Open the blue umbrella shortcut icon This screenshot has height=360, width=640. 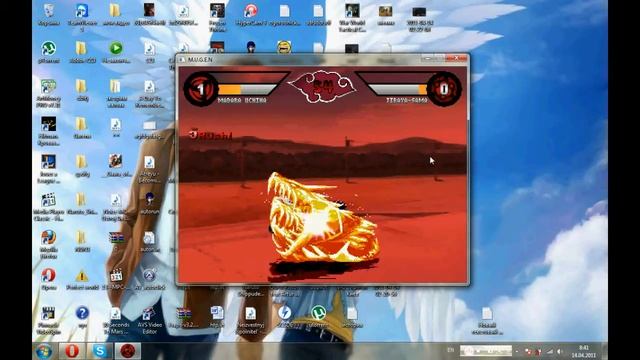(x=82, y=11)
